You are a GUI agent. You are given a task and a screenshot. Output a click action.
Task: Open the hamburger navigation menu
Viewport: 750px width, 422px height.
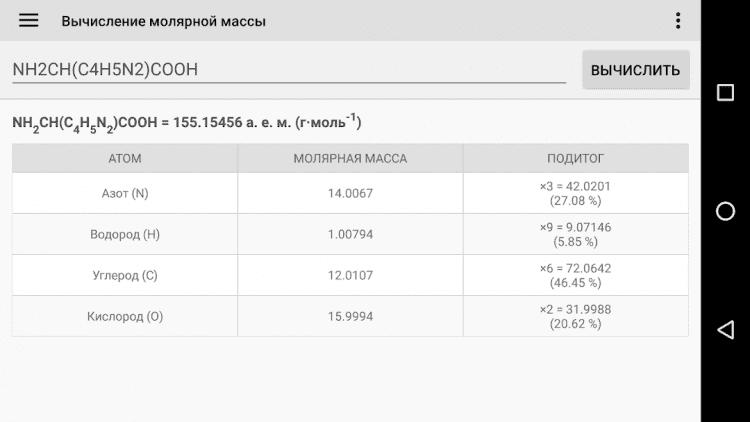point(29,21)
